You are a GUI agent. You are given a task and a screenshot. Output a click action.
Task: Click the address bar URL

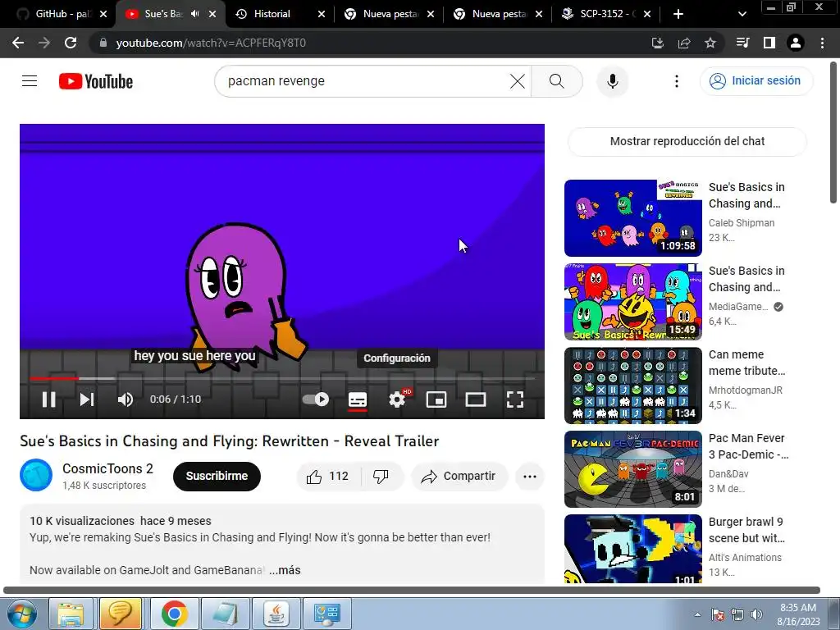point(211,43)
